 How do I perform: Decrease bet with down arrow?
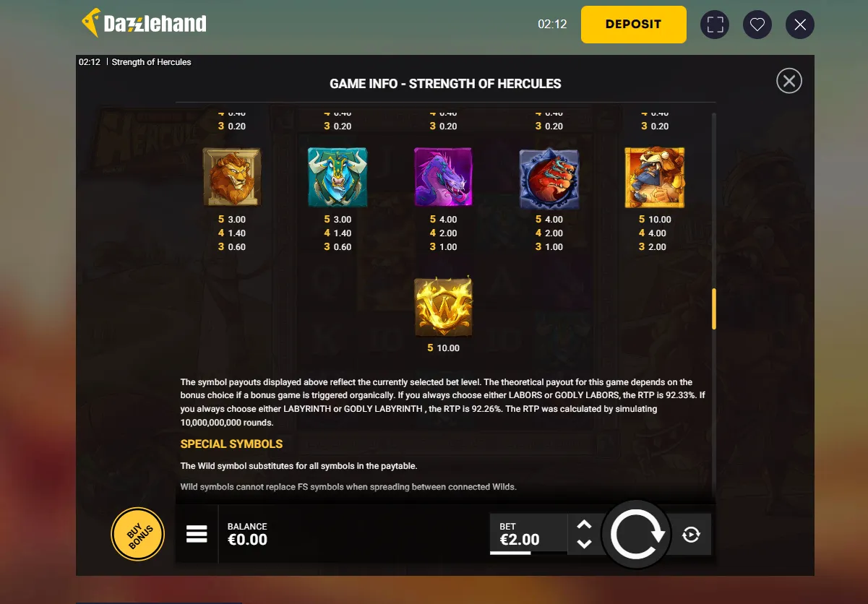(x=585, y=543)
